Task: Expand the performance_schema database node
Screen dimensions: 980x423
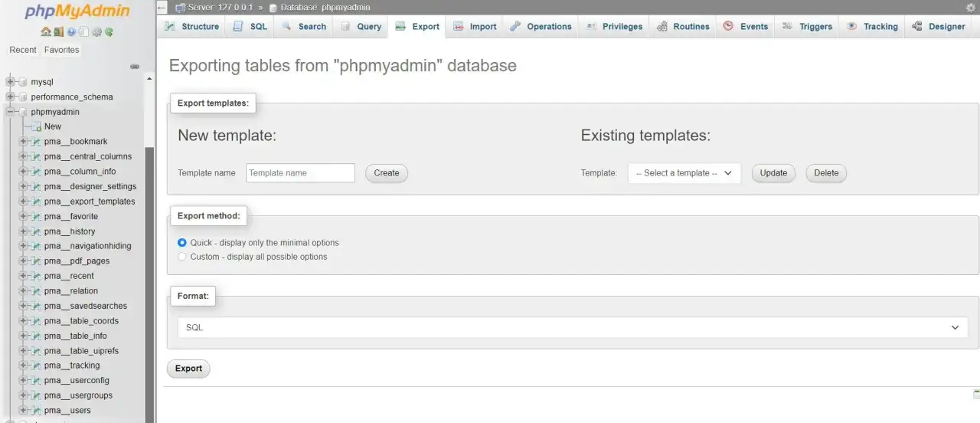Action: click(10, 97)
